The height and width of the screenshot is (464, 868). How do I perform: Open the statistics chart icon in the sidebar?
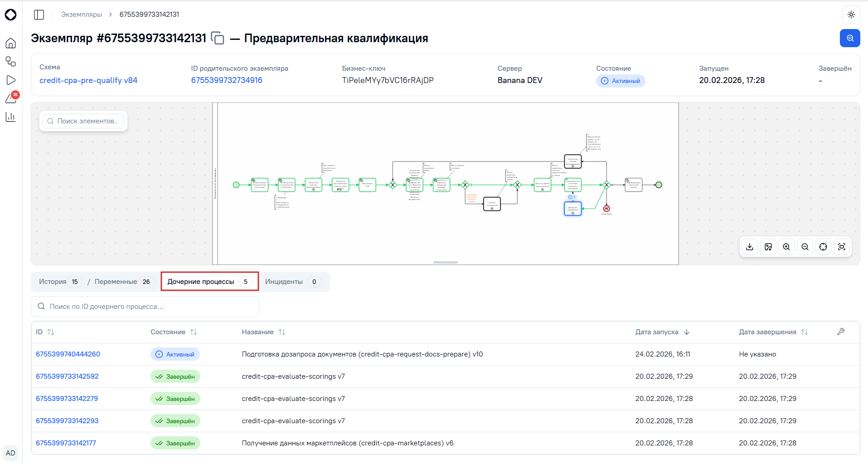point(11,117)
